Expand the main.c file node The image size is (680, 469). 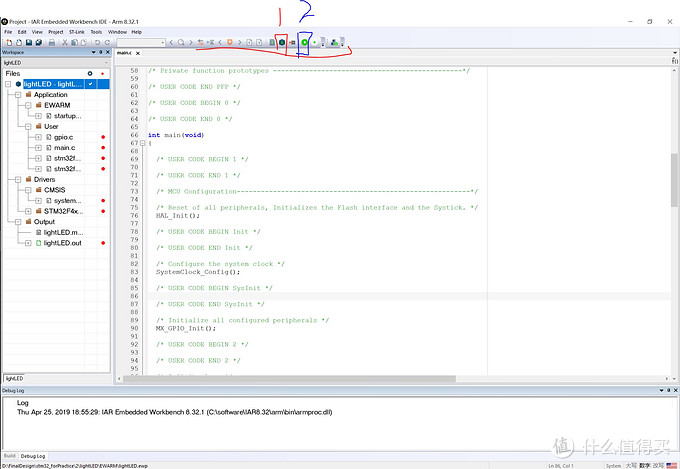(x=38, y=148)
